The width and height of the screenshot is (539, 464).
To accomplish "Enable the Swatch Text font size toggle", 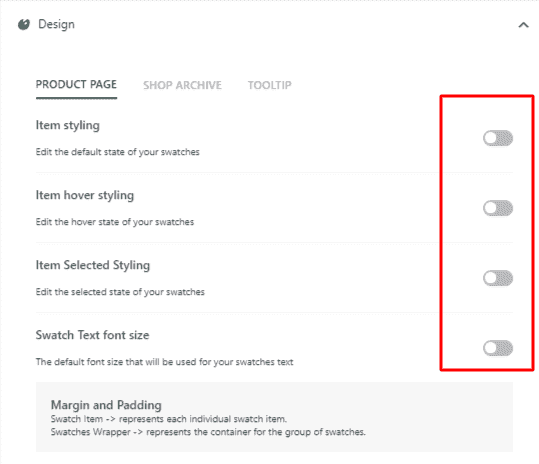I will 498,348.
